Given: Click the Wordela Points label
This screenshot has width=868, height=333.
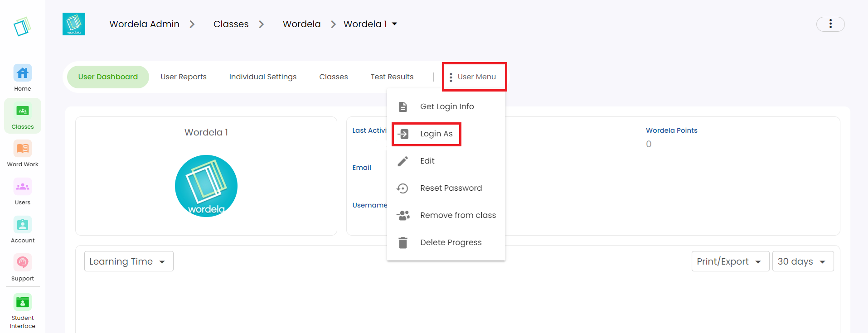Looking at the screenshot, I should (x=672, y=130).
